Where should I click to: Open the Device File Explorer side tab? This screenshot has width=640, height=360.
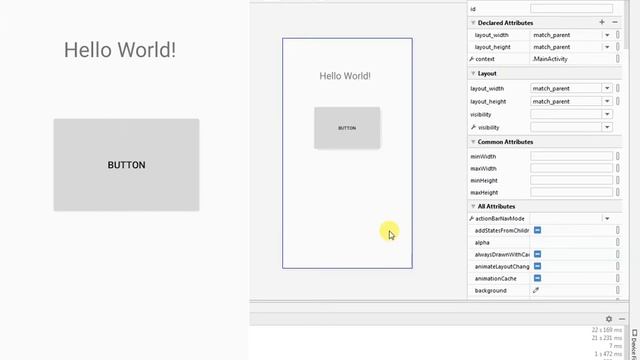[x=635, y=344]
